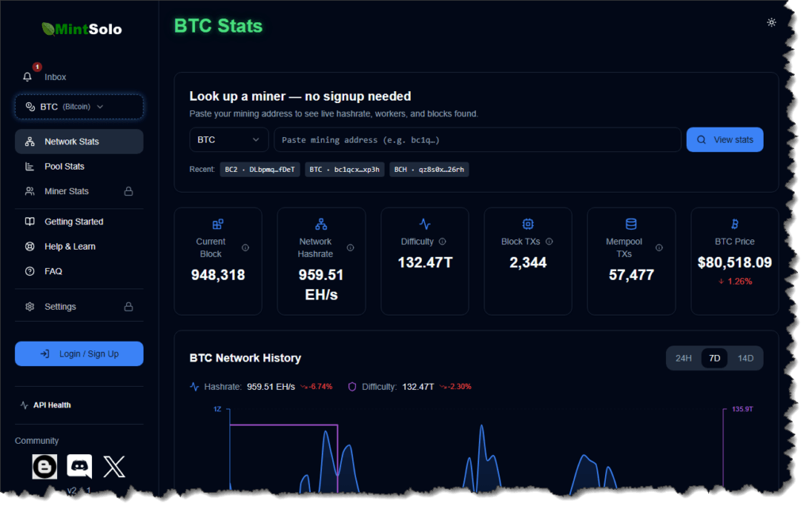This screenshot has width=812, height=512.
Task: Click the info icon next to Block TXs
Action: (550, 241)
